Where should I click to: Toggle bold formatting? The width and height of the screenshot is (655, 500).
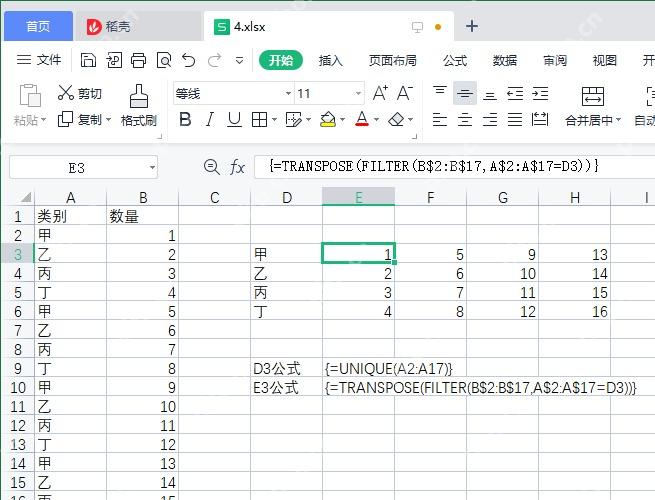click(185, 120)
